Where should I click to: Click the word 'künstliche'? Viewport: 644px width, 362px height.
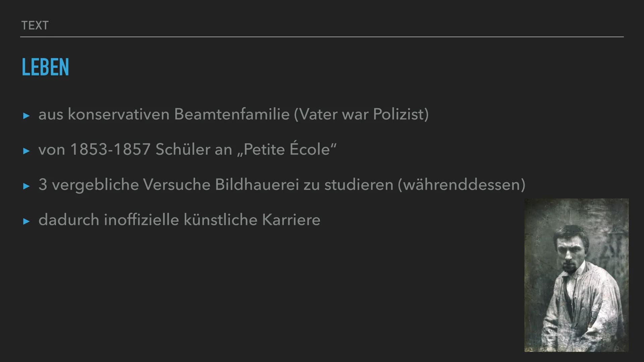221,220
